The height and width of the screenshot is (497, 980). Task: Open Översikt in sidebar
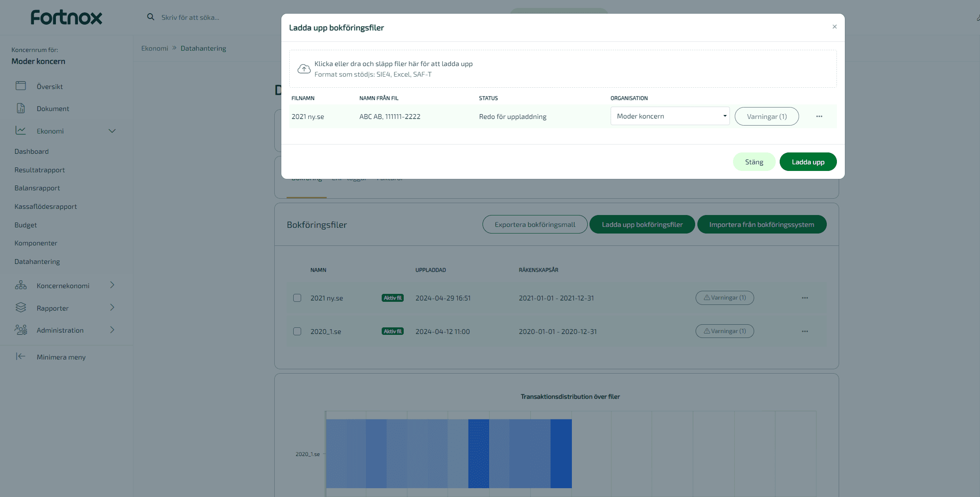[50, 87]
